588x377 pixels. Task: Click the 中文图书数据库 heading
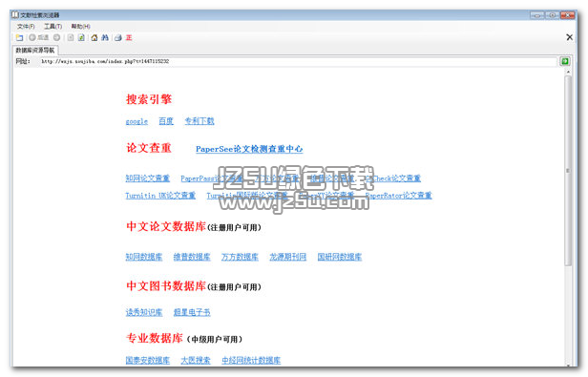point(166,285)
